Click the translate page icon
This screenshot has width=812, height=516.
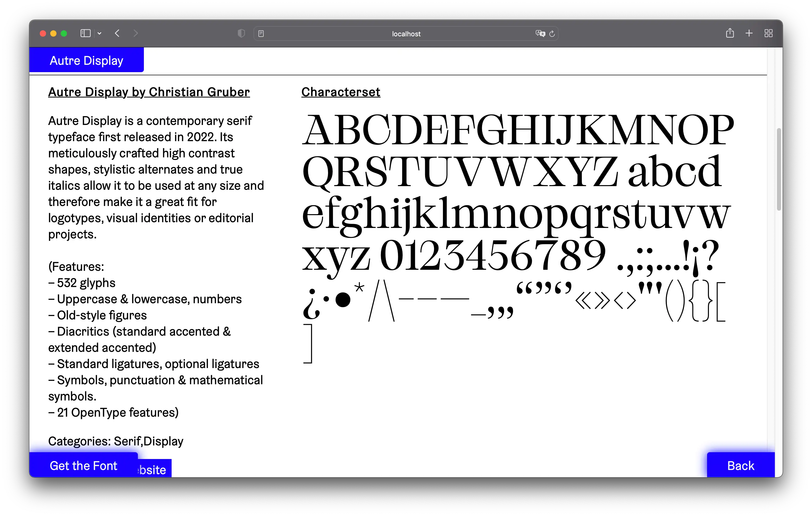tap(540, 33)
